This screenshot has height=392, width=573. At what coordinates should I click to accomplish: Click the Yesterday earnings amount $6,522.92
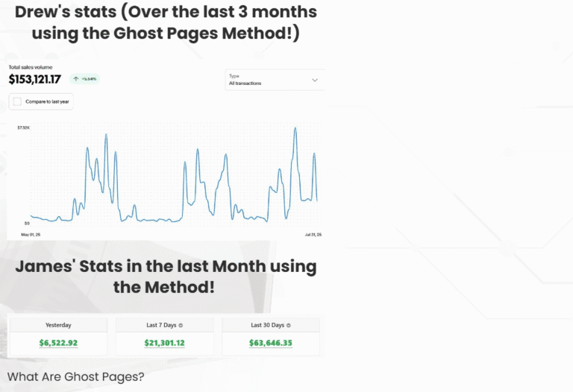(x=58, y=343)
